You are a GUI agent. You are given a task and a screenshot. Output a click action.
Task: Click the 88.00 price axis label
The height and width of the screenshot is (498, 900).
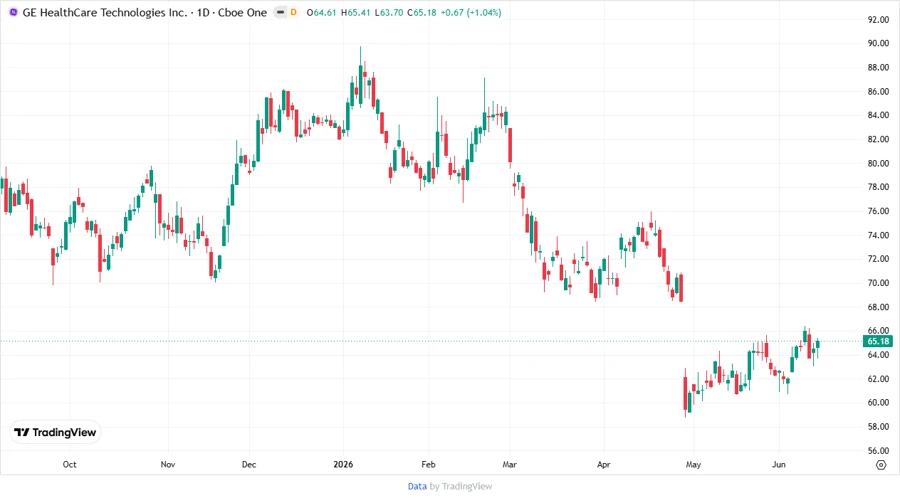coord(878,68)
